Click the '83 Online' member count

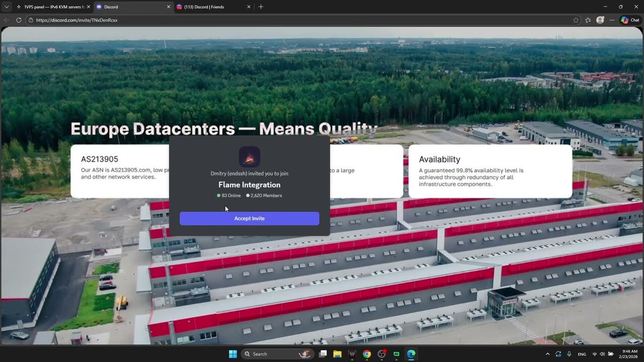coord(229,195)
